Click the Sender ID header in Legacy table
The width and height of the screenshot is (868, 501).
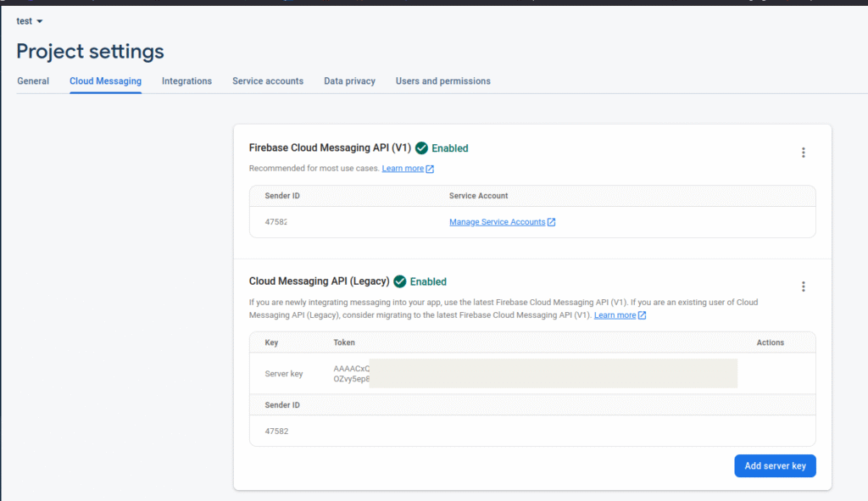[281, 405]
